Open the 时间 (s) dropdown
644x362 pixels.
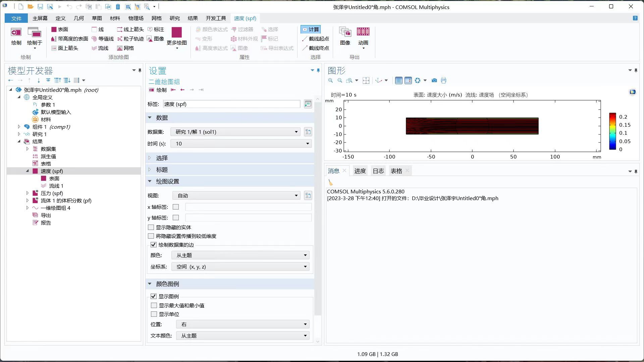(241, 144)
